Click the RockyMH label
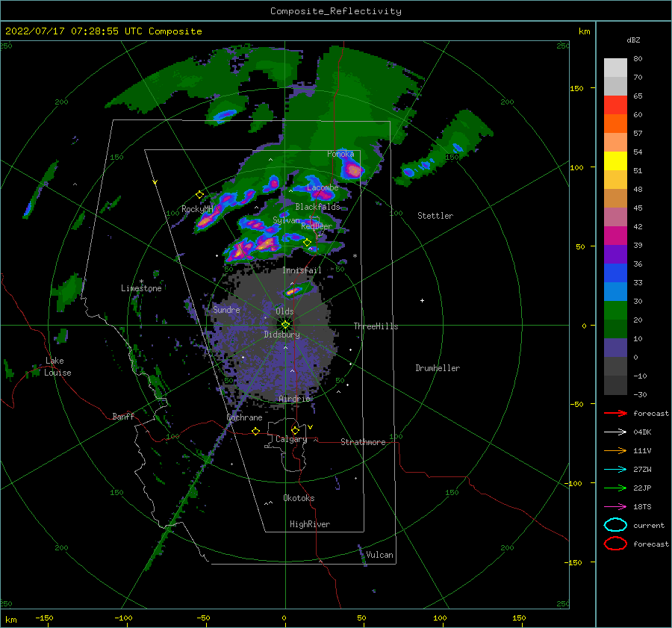 (x=197, y=209)
